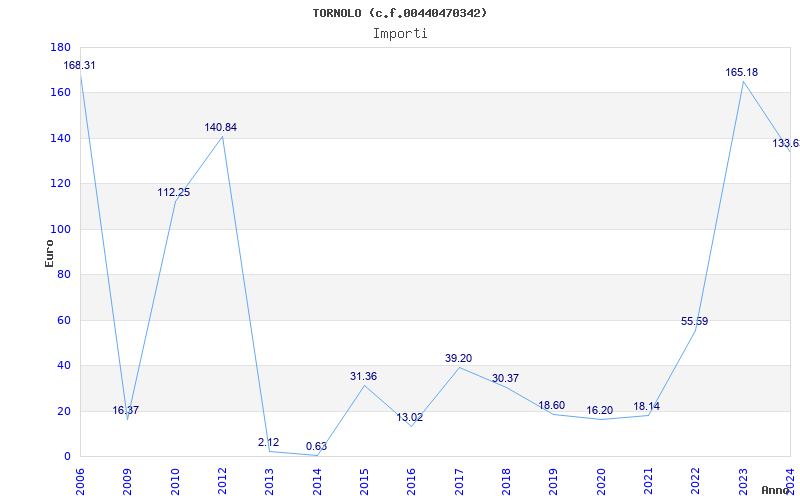Viewport: 800px width, 500px height.
Task: Select the 16.20 data label
Action: [599, 411]
